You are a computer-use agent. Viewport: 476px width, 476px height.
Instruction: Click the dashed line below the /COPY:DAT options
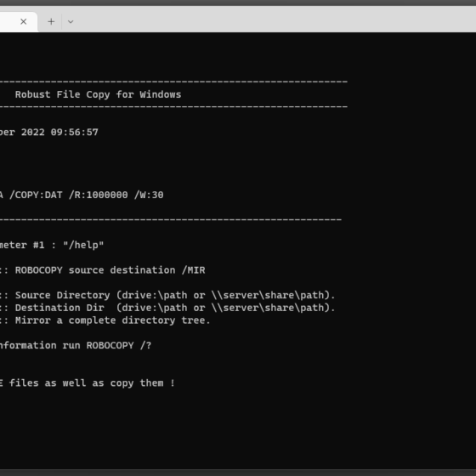171,219
